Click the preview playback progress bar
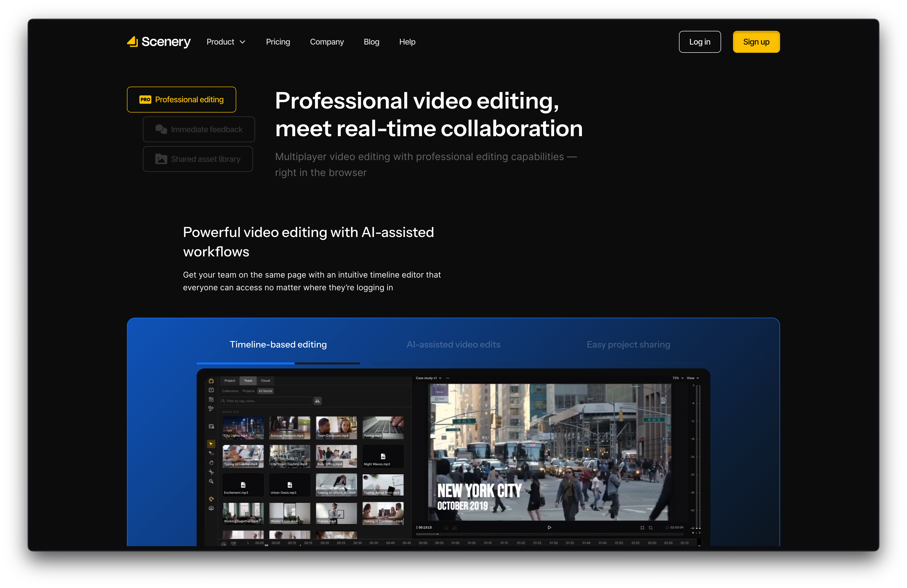 point(550,534)
